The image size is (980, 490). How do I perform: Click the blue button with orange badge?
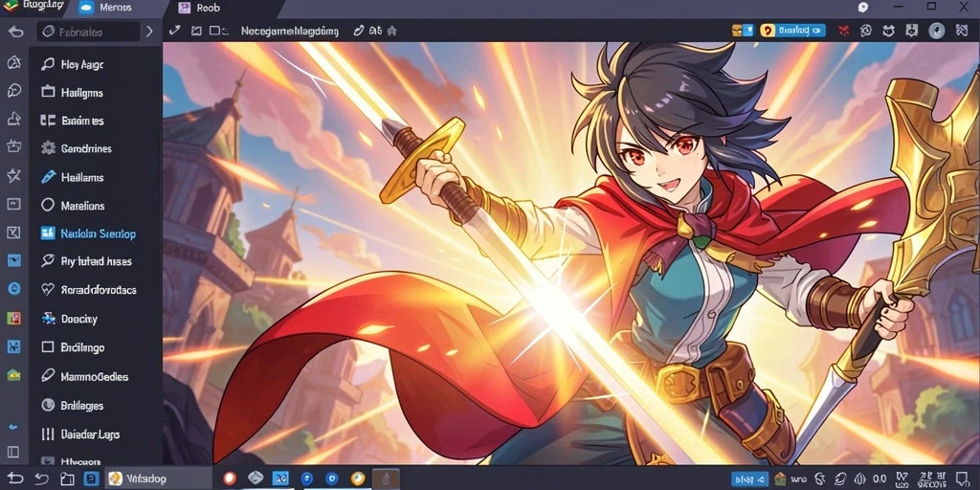(x=792, y=30)
